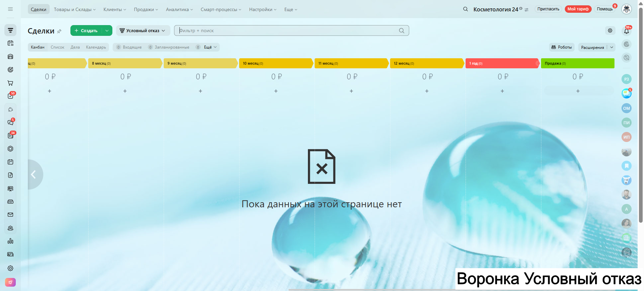Open the РЗ avatar in right panel

tap(627, 79)
